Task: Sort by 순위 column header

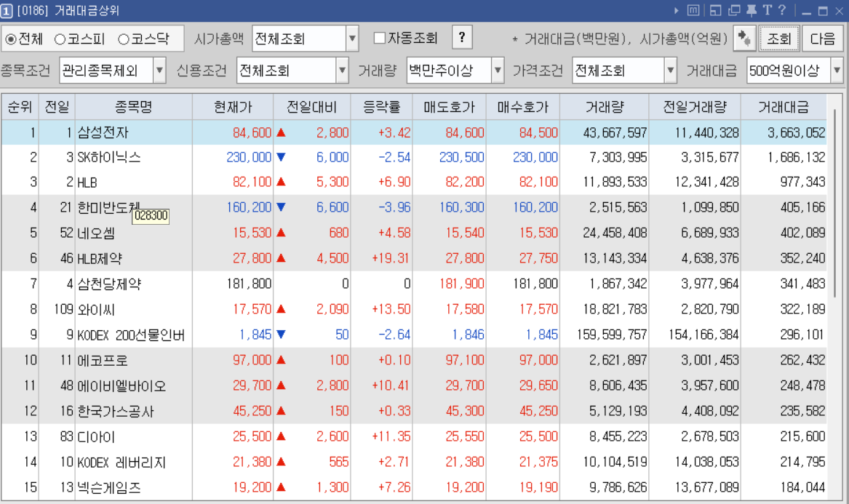Action: click(x=20, y=107)
